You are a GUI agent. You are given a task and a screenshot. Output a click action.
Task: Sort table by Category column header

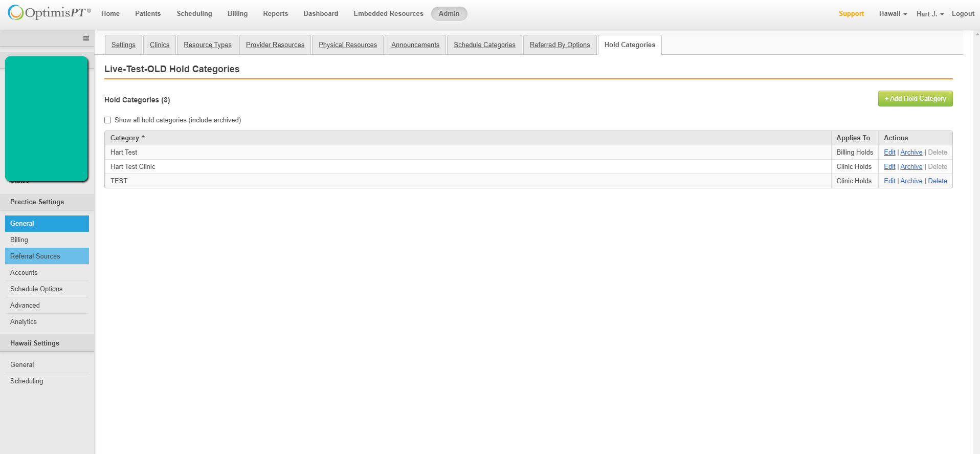click(125, 138)
